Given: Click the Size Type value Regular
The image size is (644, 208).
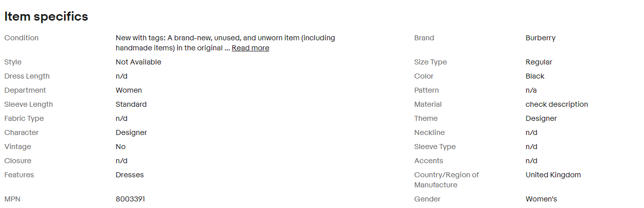Looking at the screenshot, I should click(539, 62).
